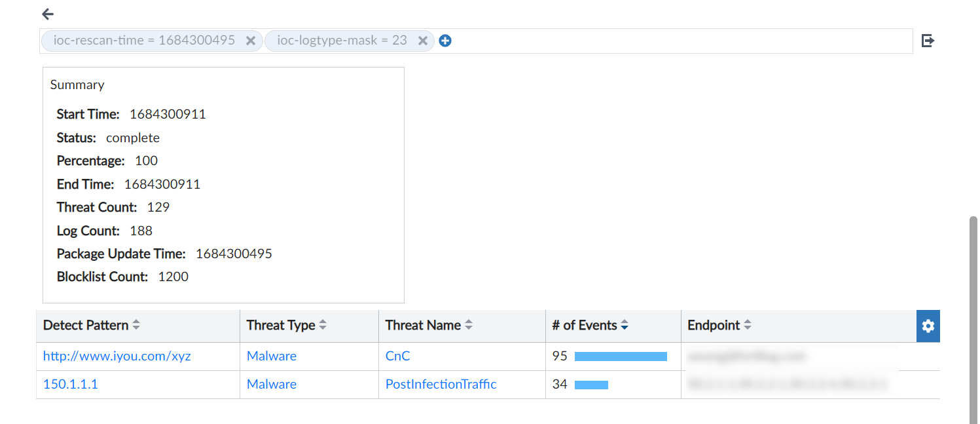Add a new filter with the plus icon
The image size is (980, 424).
[445, 40]
